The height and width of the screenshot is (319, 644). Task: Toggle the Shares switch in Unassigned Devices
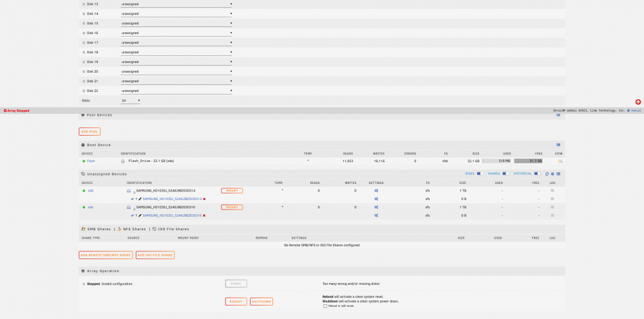click(506, 174)
